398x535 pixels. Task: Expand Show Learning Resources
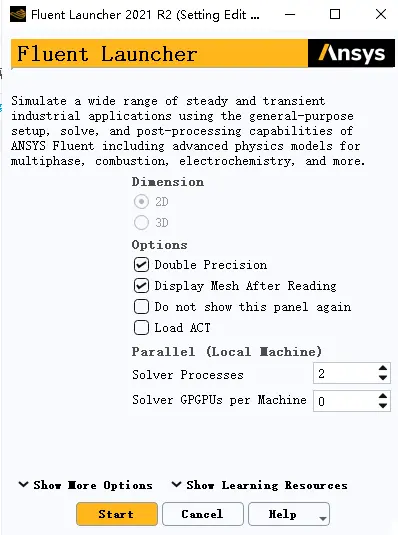pyautogui.click(x=259, y=485)
